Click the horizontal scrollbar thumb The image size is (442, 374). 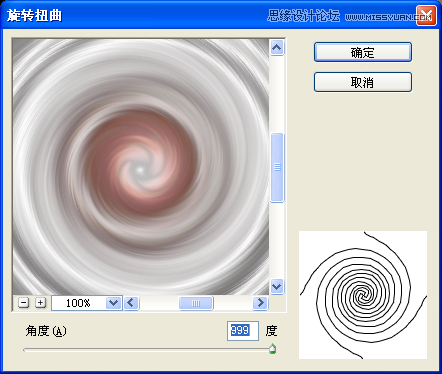(196, 303)
